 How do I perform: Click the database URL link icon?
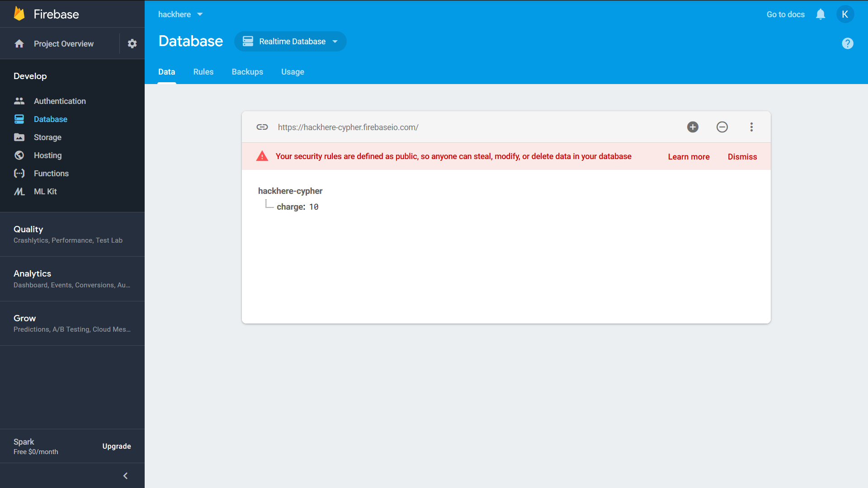click(262, 127)
